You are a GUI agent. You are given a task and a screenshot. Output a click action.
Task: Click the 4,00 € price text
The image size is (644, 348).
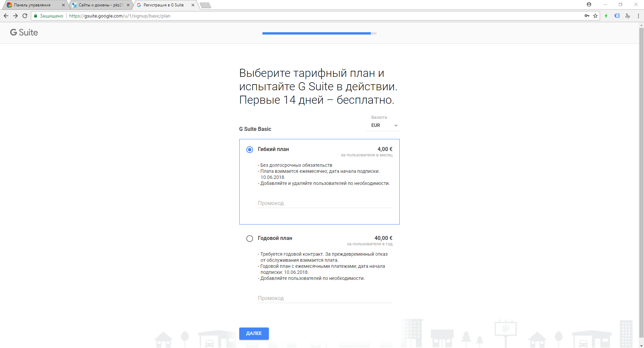click(x=385, y=149)
